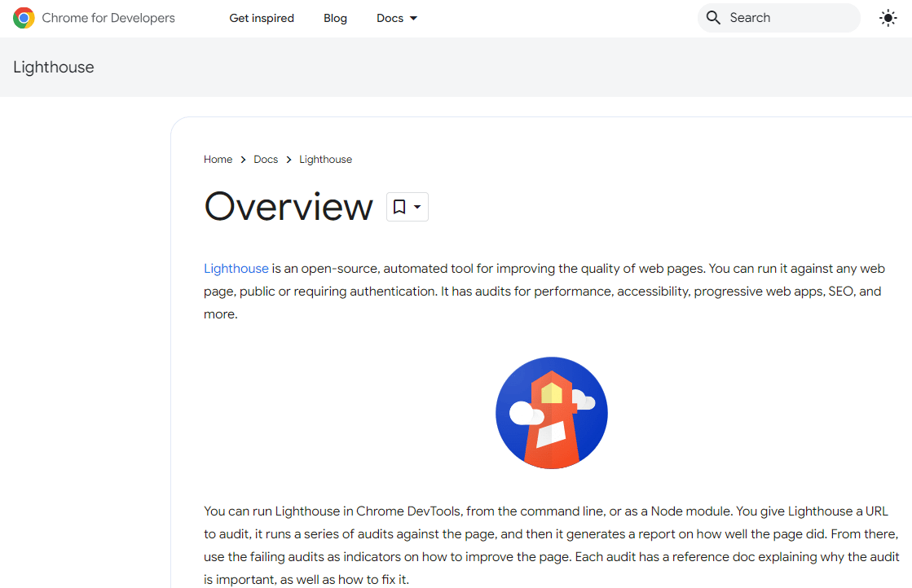Open the blue Lighthouse hyperlink in paragraph
Screen dimensions: 912x588
pyautogui.click(x=236, y=269)
